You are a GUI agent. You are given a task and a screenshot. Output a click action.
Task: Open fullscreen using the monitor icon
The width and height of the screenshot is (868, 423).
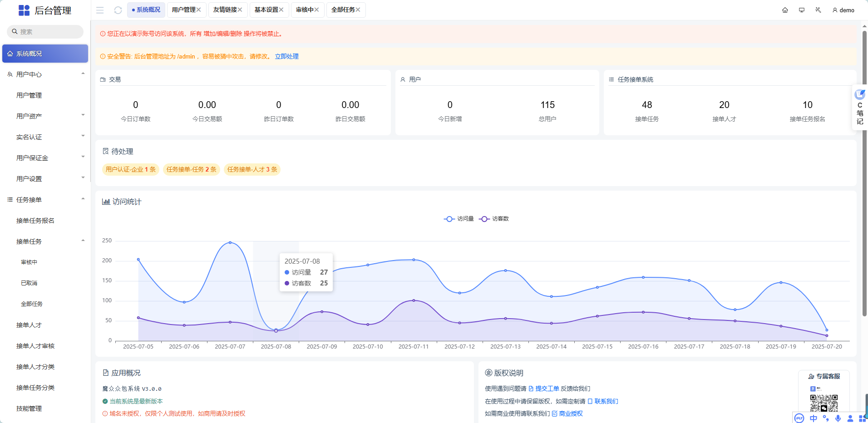click(x=801, y=10)
